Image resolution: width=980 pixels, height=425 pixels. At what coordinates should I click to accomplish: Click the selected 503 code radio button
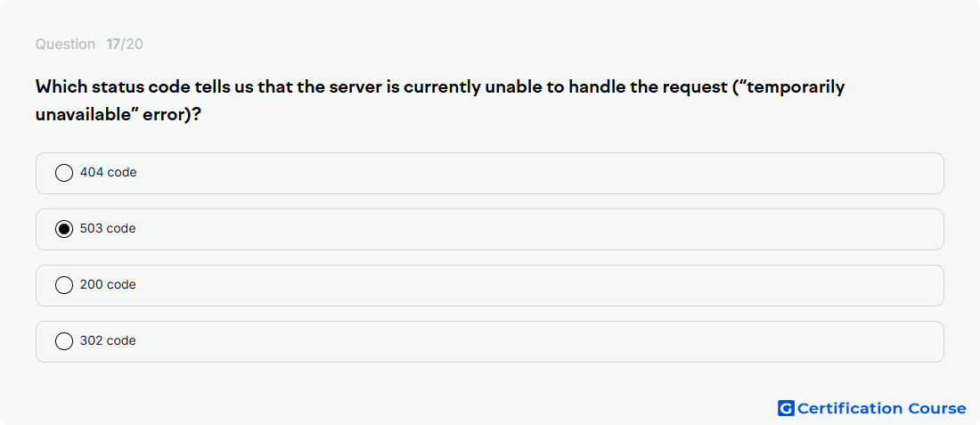coord(64,229)
